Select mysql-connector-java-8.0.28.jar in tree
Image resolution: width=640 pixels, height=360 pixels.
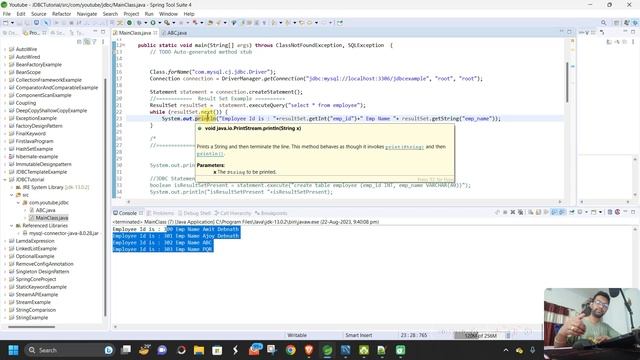coord(64,233)
